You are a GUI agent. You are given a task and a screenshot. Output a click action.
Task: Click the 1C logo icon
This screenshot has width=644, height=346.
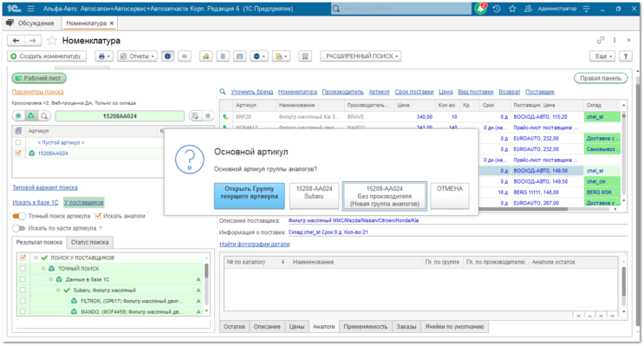pyautogui.click(x=14, y=8)
